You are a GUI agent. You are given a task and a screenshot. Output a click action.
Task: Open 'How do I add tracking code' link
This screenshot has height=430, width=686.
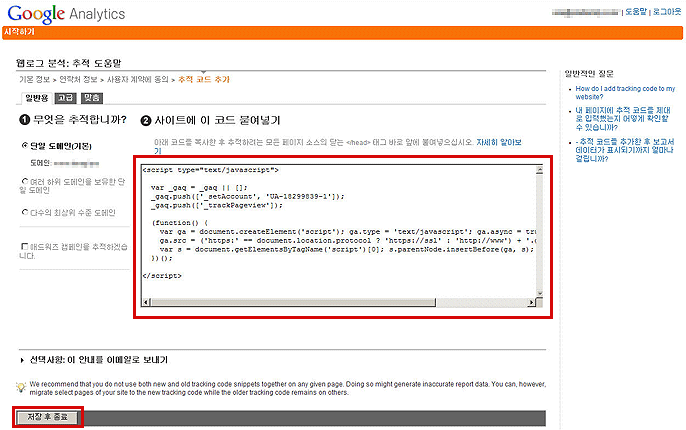pyautogui.click(x=625, y=93)
